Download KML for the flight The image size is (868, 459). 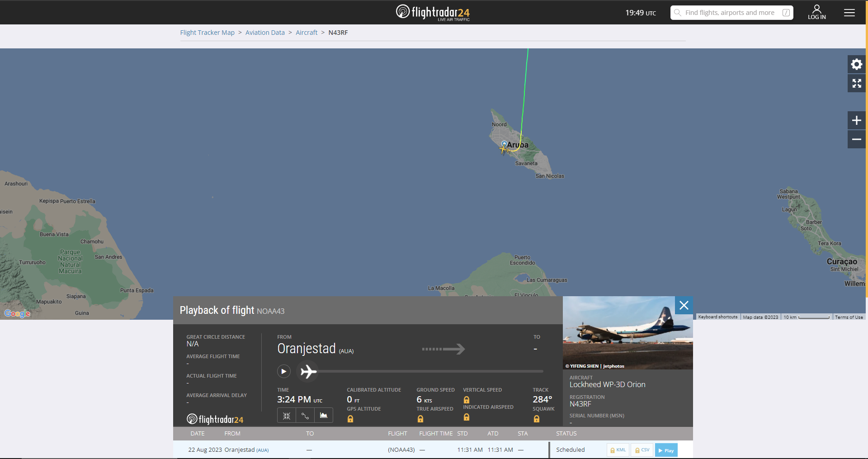(618, 450)
